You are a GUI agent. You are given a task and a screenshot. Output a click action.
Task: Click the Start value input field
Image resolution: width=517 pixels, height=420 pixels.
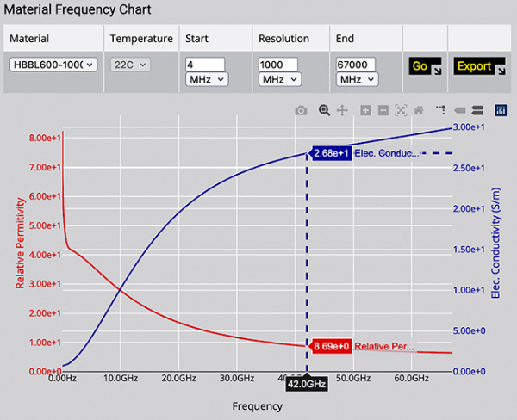point(205,65)
